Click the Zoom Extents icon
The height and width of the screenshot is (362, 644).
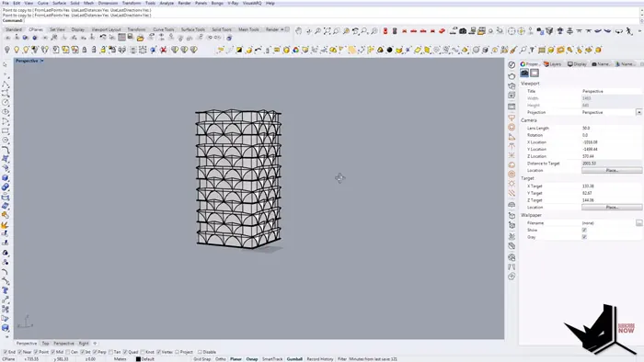click(x=327, y=30)
